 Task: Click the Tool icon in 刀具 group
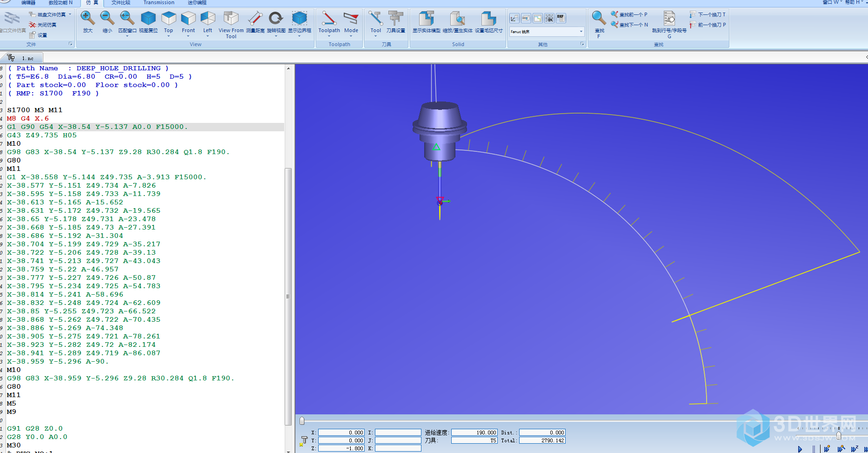coord(375,19)
